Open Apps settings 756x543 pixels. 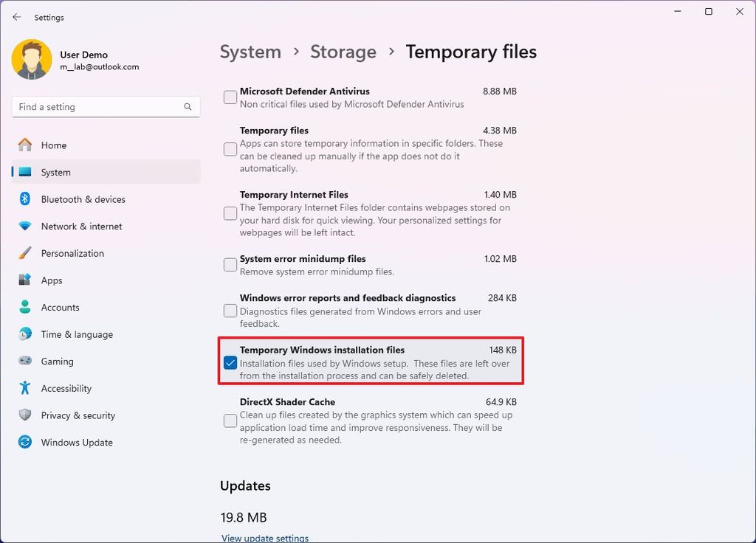coord(52,280)
